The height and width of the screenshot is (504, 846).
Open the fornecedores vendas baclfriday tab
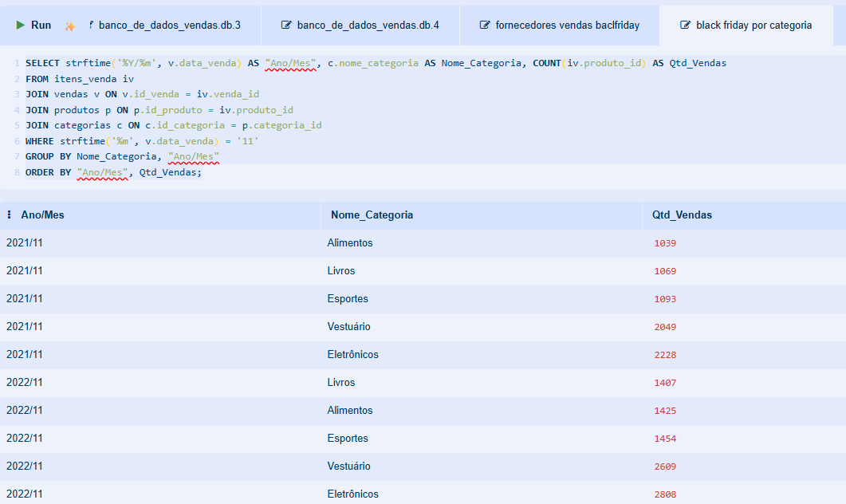click(x=560, y=26)
